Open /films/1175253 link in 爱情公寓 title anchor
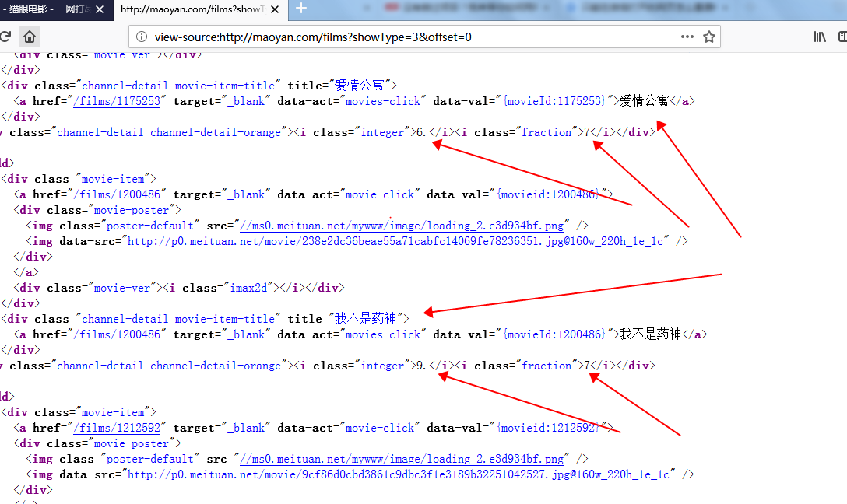This screenshot has height=504, width=847. pos(117,101)
